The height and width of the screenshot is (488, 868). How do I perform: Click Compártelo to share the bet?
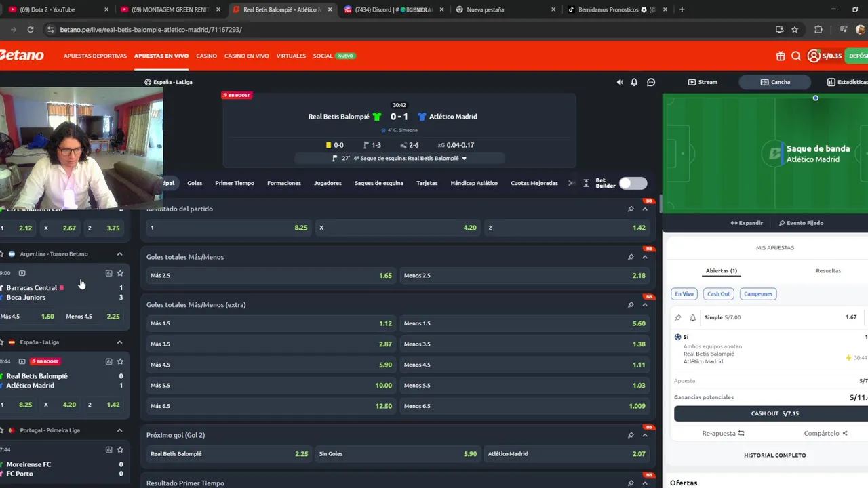825,433
